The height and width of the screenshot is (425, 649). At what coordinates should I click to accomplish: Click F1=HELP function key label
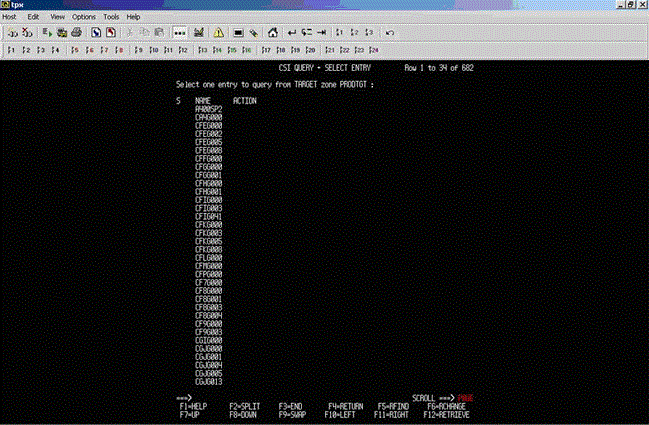click(195, 406)
